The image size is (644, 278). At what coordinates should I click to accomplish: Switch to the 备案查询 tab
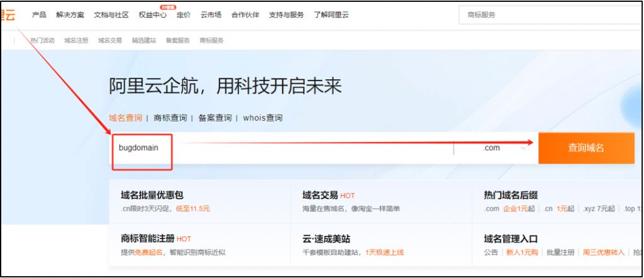215,118
